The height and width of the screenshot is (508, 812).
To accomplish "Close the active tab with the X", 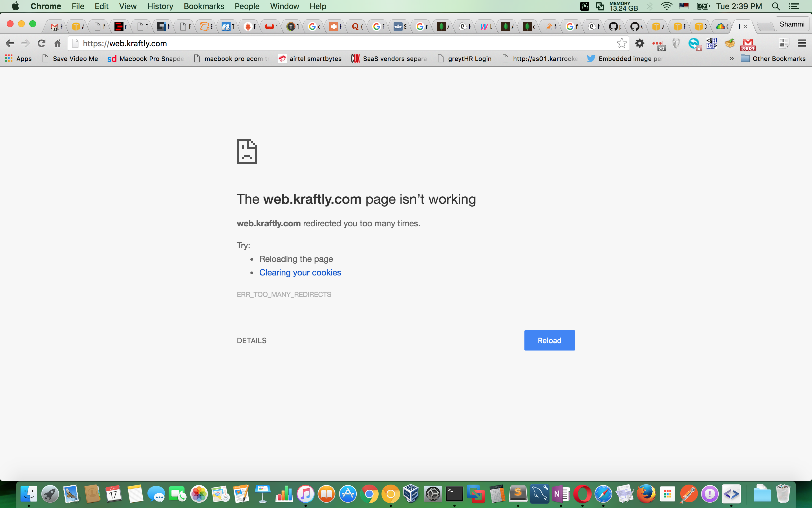I will pyautogui.click(x=745, y=26).
